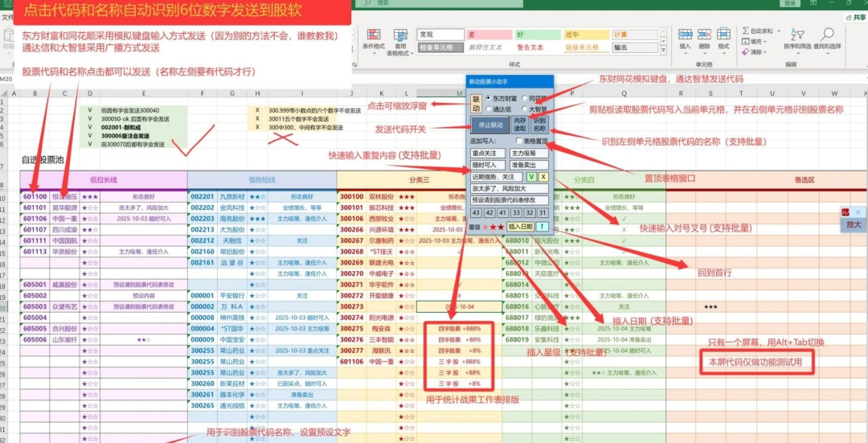Screen dimensions: 868x443
Task: Click the 随时可入 preset button
Action: click(x=488, y=165)
